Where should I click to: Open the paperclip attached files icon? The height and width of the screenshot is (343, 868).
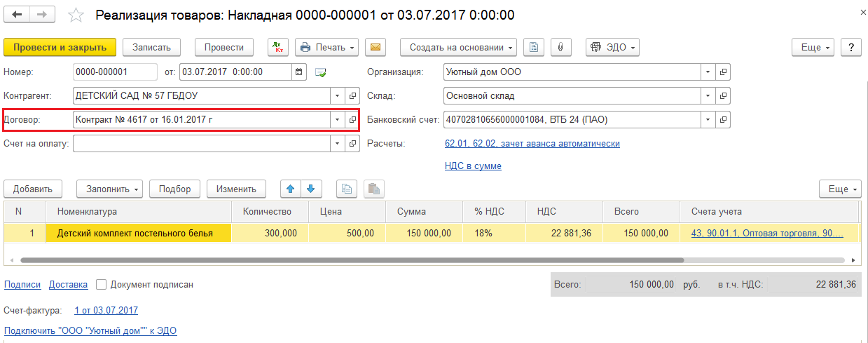tap(560, 47)
